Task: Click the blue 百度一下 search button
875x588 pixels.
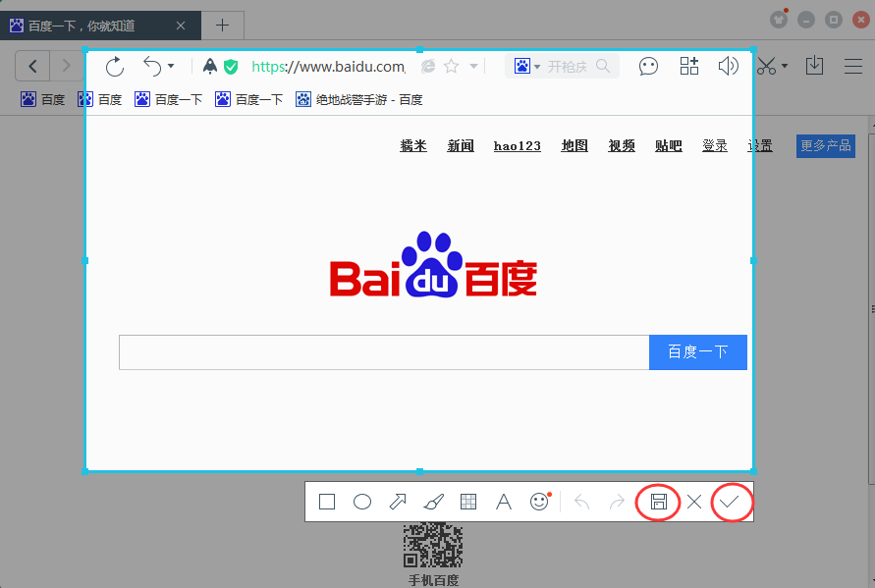Action: (x=697, y=352)
